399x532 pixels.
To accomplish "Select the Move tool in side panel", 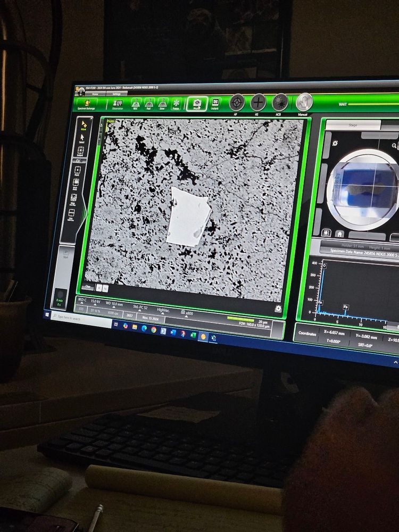I will [84, 126].
